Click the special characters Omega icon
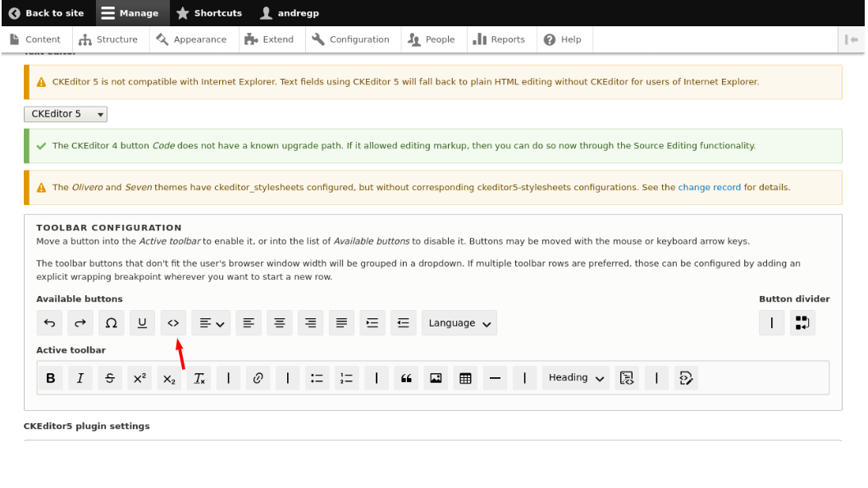 111,322
